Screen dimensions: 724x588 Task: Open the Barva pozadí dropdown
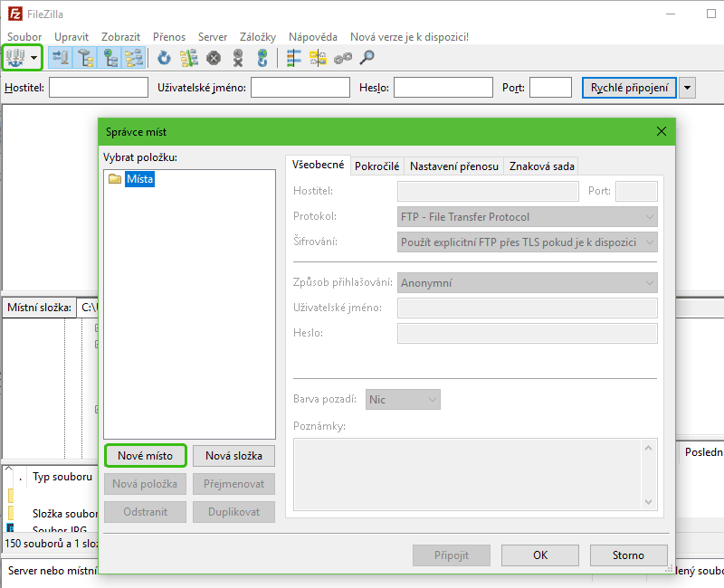(x=403, y=399)
